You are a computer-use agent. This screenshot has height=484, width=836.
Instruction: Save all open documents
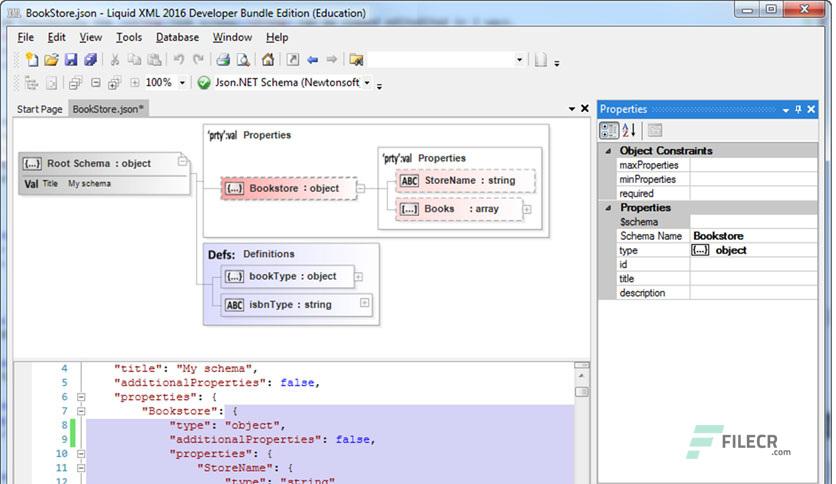click(x=90, y=60)
